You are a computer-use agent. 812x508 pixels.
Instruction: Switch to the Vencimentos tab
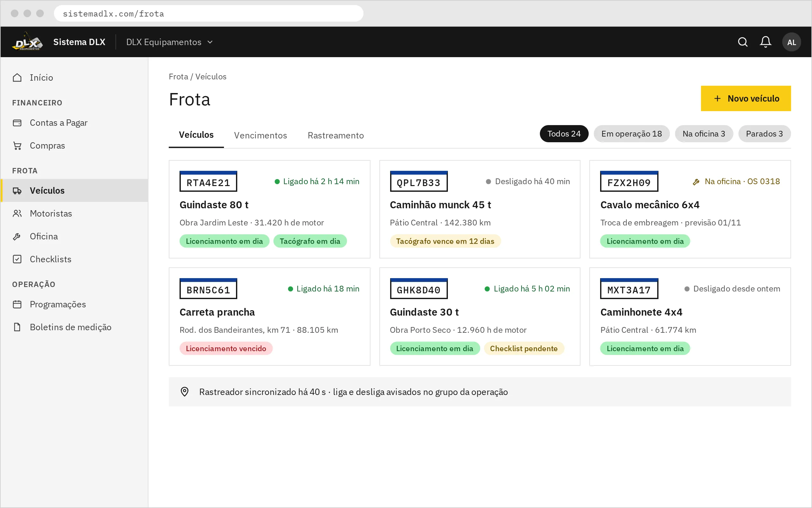(260, 135)
